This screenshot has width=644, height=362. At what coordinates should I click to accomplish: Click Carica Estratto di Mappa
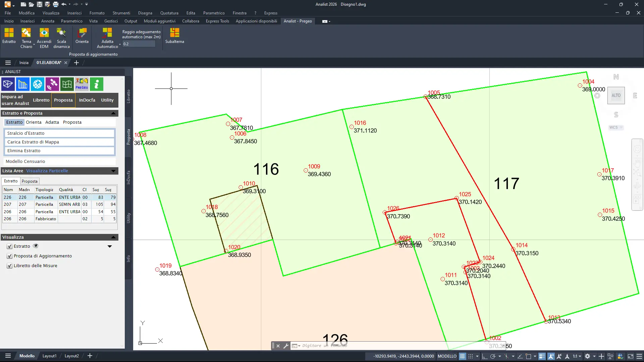click(x=33, y=142)
